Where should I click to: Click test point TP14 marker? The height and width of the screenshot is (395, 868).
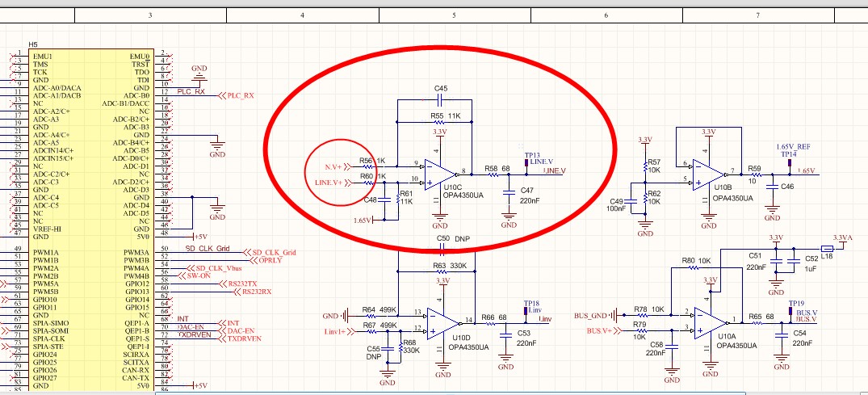click(788, 162)
